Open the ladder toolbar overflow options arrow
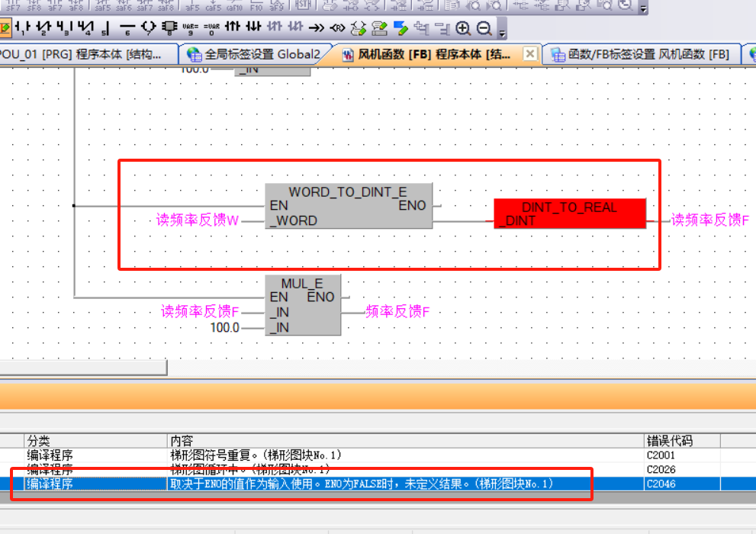The image size is (756, 534). [x=501, y=32]
